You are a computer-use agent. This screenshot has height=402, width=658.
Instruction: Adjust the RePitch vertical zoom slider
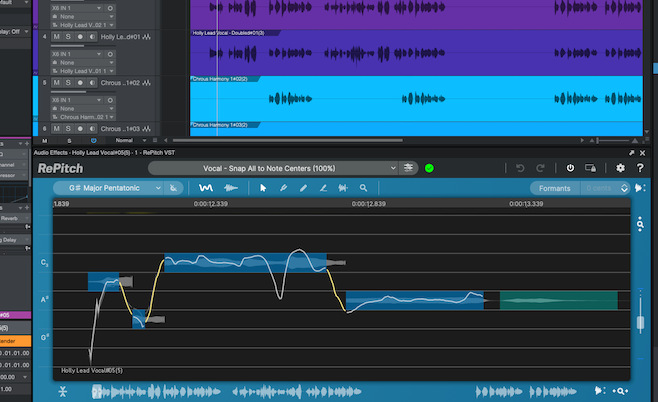(640, 322)
